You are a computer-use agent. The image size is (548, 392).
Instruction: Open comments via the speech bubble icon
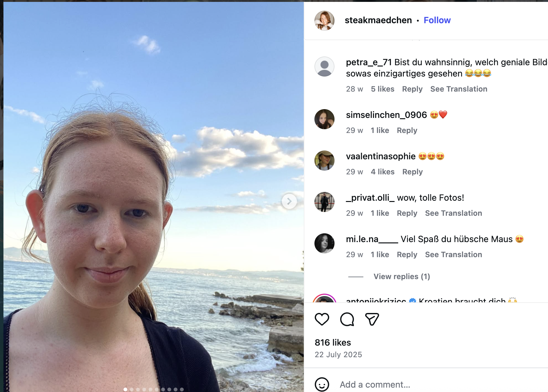point(347,319)
